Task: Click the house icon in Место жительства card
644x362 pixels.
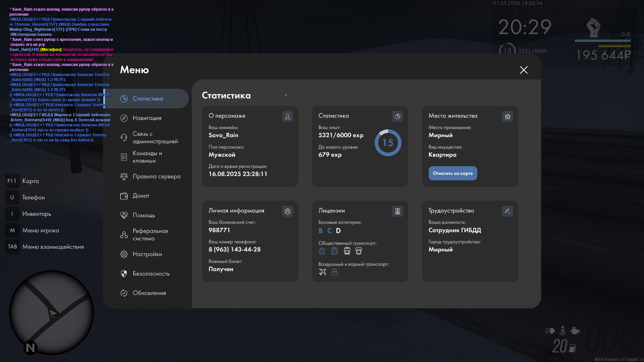Action: [x=507, y=116]
